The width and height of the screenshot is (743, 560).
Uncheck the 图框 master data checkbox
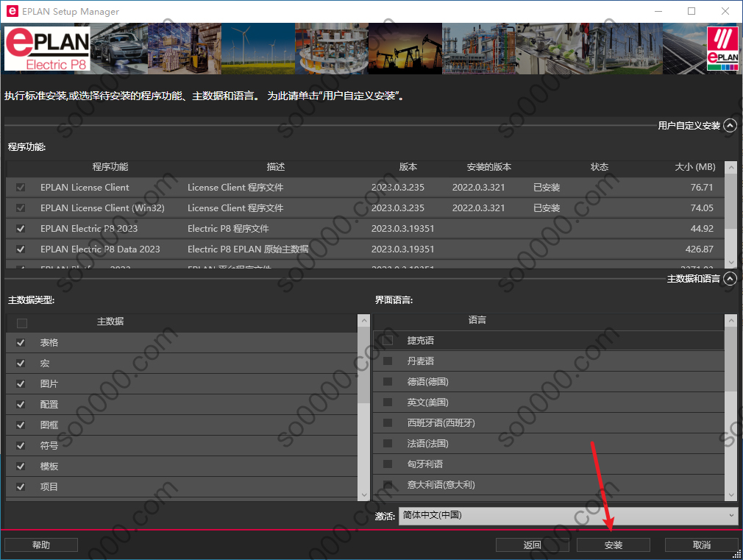(21, 425)
